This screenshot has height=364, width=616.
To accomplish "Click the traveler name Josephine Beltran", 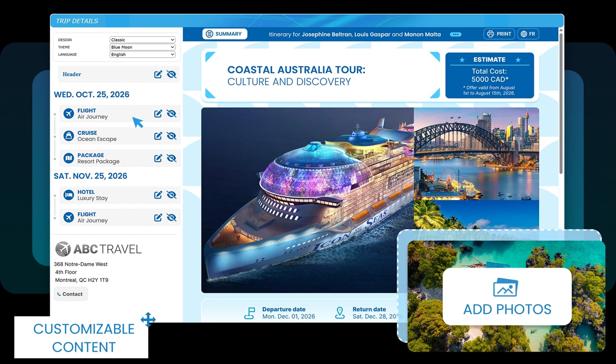I will (x=326, y=34).
